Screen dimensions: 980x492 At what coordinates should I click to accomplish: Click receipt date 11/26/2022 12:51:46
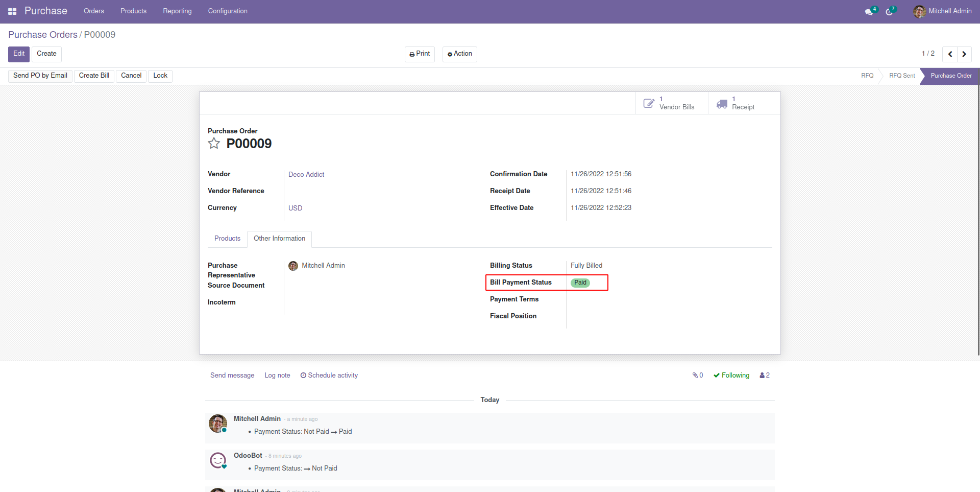pos(601,191)
